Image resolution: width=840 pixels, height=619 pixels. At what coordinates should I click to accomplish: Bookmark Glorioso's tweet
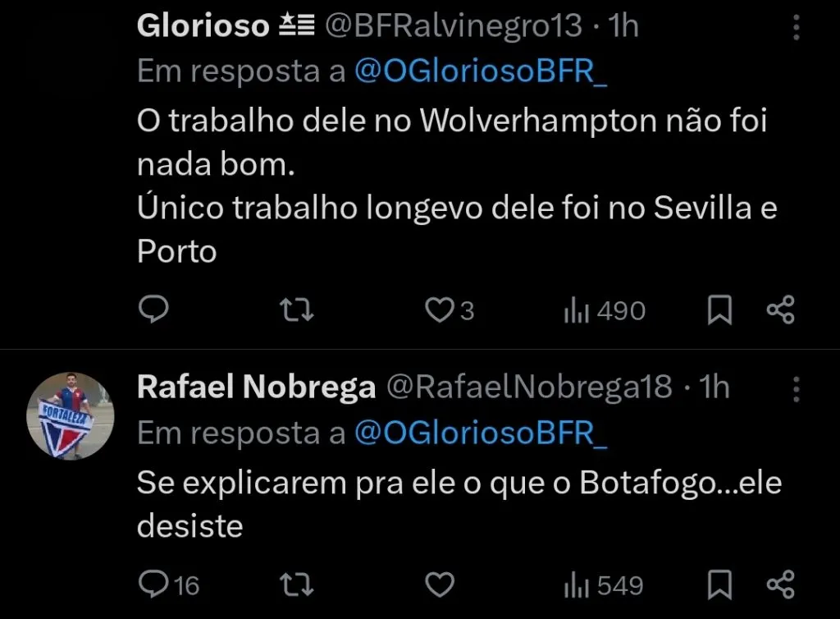[719, 310]
